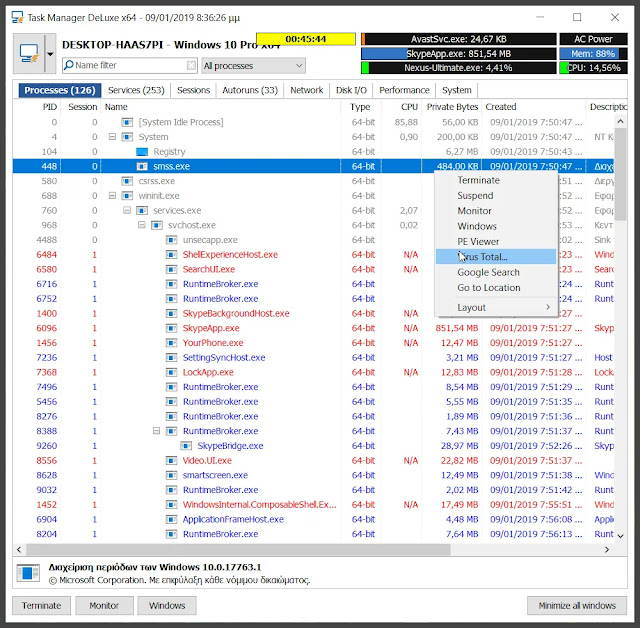Click the LockApp.exe process icon
Viewport: 640px width, 628px height.
click(x=171, y=372)
